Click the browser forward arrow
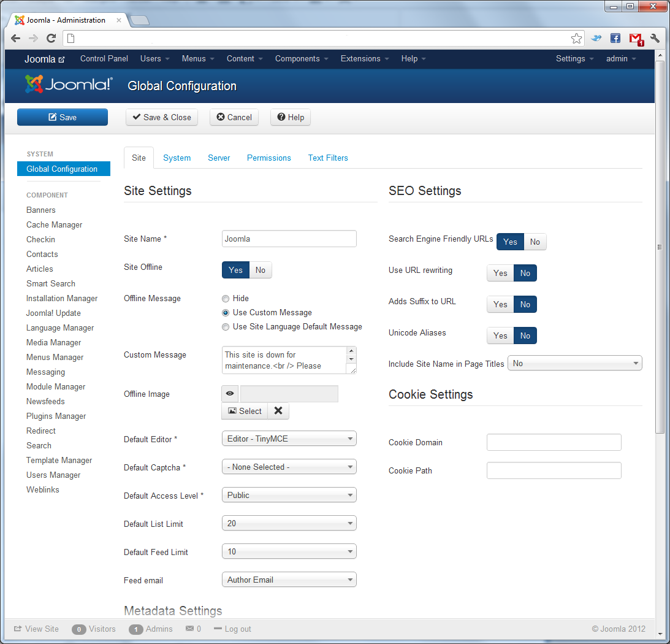 pos(33,39)
